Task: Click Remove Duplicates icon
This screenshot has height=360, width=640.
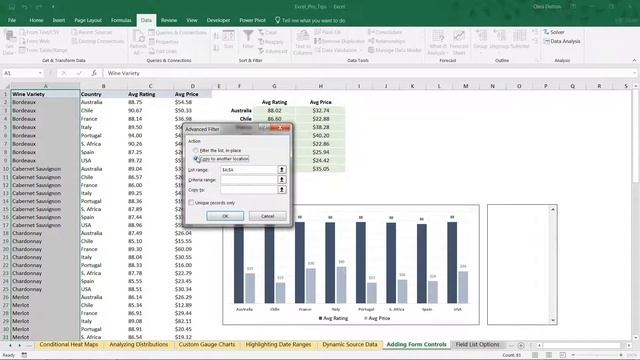Action: click(x=318, y=41)
